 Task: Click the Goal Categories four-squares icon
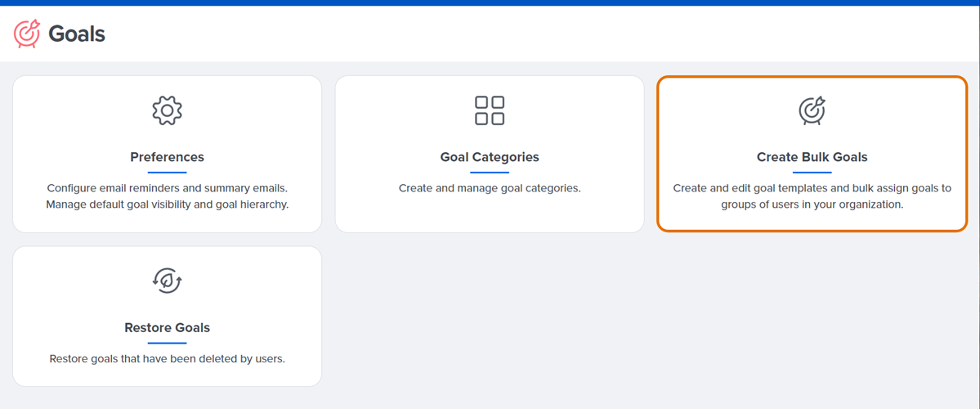[490, 110]
